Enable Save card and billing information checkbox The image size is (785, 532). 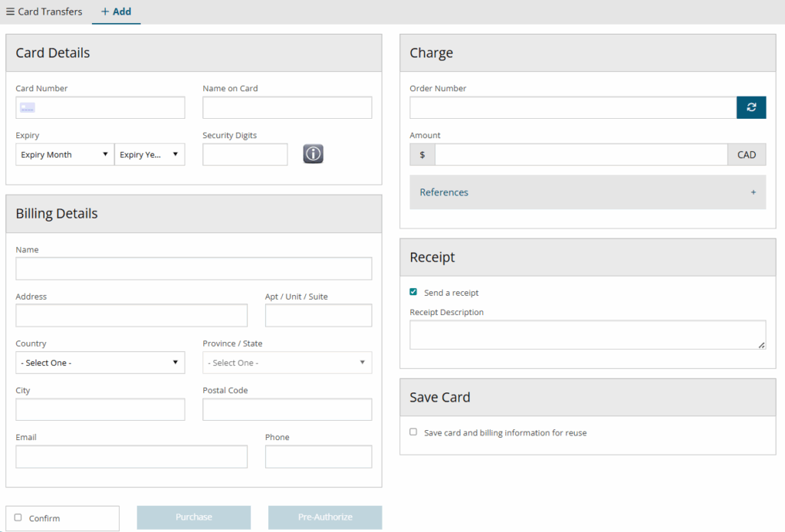(x=414, y=432)
